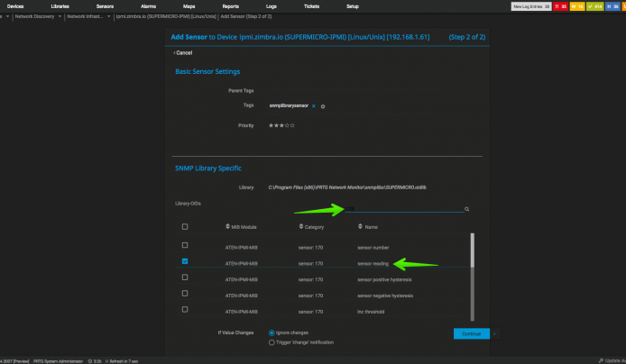Sort by Category column icon
Image resolution: width=626 pixels, height=364 pixels.
point(301,226)
